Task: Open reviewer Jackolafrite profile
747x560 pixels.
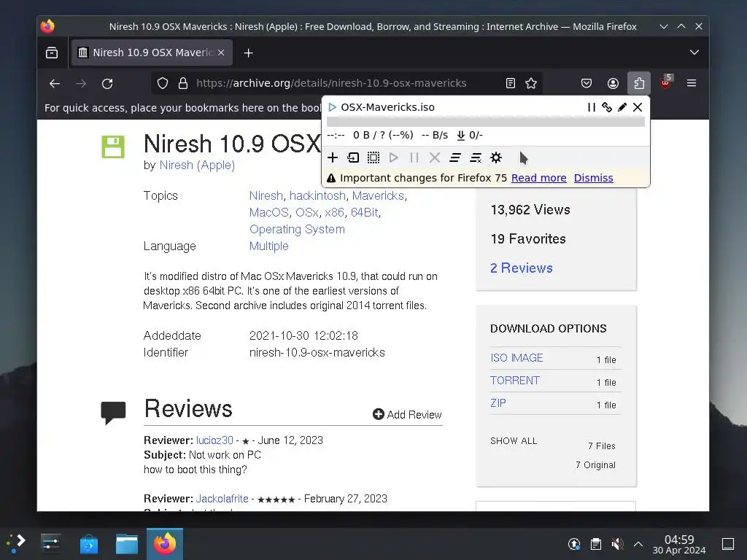Action: (x=222, y=499)
